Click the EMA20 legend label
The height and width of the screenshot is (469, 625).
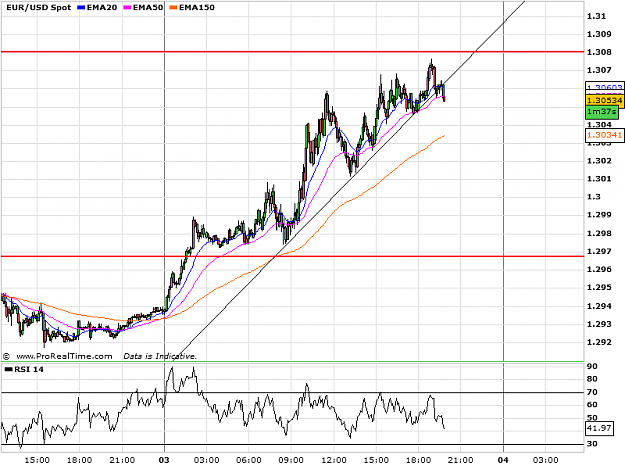coord(102,7)
